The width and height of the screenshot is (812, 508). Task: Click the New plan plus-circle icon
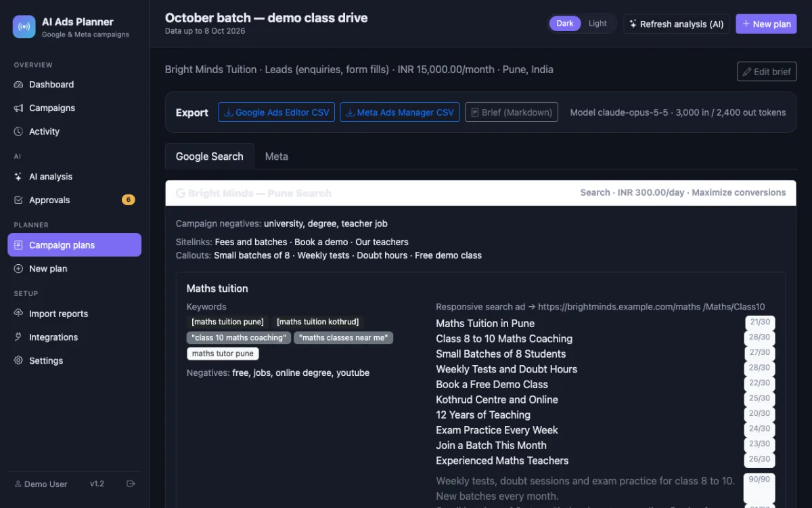(x=18, y=269)
